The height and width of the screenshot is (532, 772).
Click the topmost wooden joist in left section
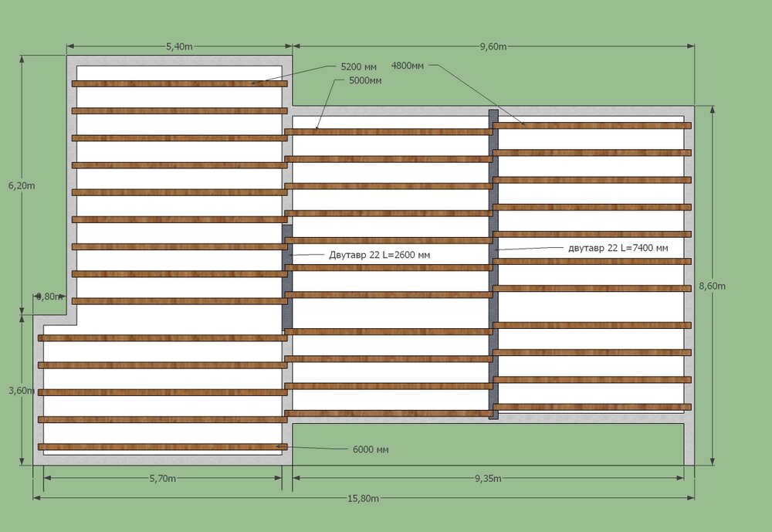point(179,83)
